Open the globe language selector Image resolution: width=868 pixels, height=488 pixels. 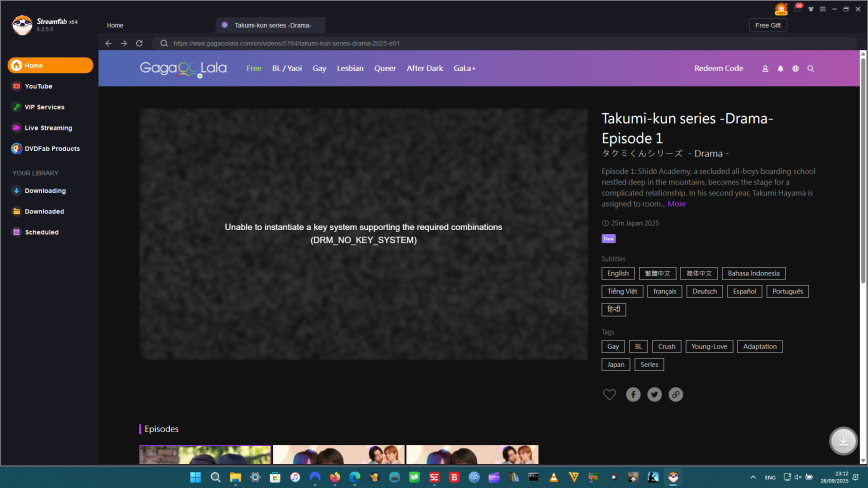point(795,69)
